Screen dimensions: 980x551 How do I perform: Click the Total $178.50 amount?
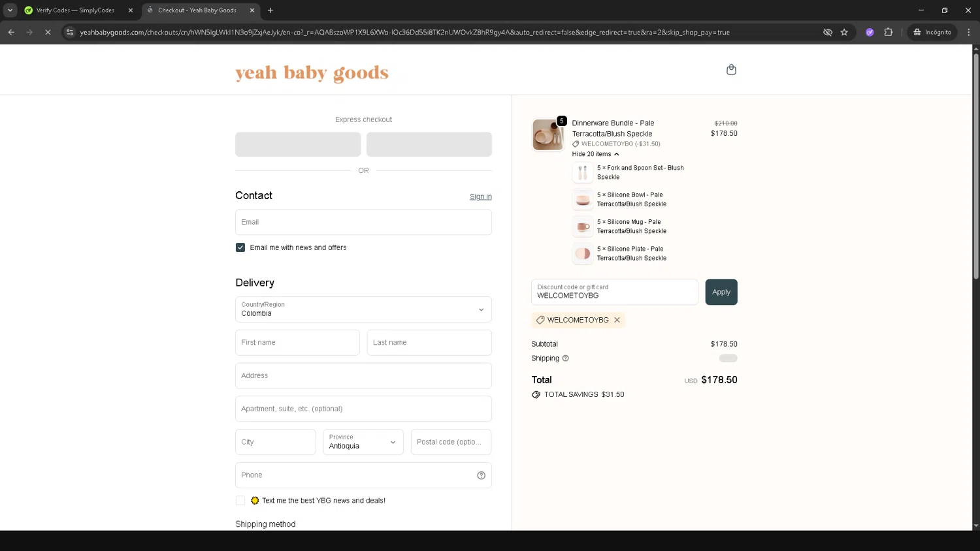pyautogui.click(x=719, y=380)
